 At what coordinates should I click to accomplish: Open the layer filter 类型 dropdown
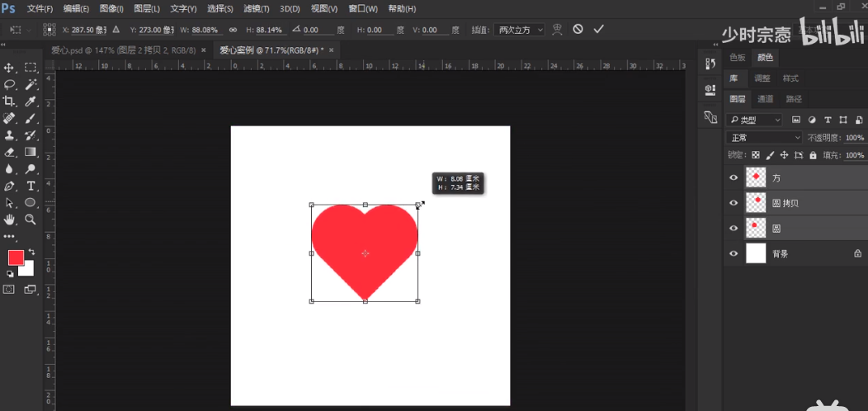point(754,120)
